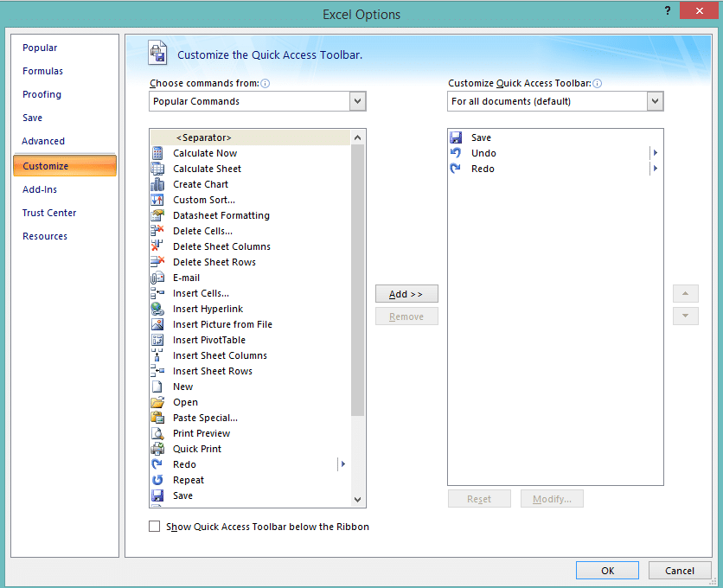Click the Paste Special icon

pos(157,418)
